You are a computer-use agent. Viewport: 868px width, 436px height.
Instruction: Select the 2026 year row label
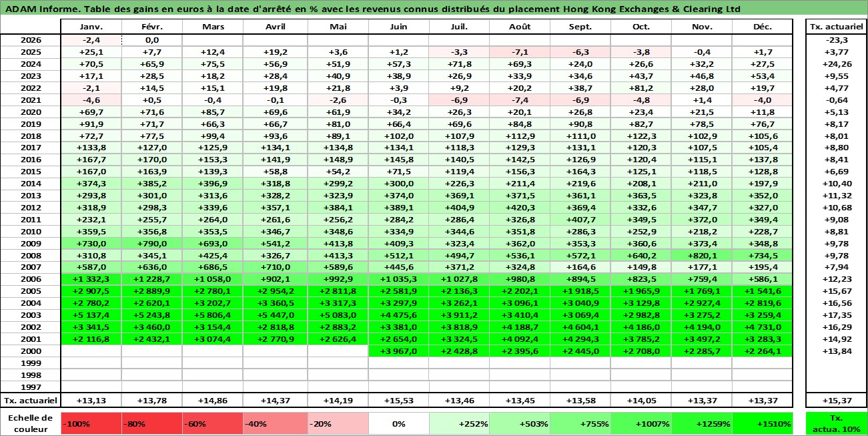pyautogui.click(x=31, y=40)
